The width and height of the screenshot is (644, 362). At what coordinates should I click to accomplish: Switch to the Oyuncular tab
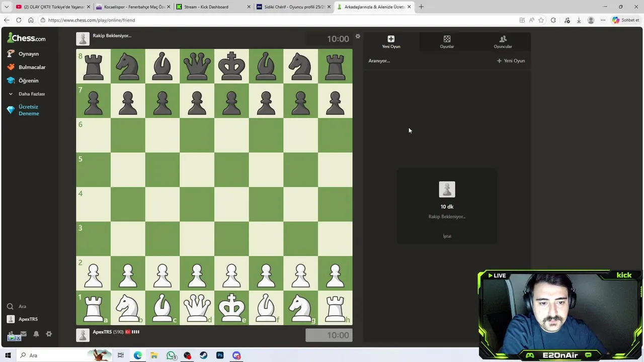tap(503, 42)
